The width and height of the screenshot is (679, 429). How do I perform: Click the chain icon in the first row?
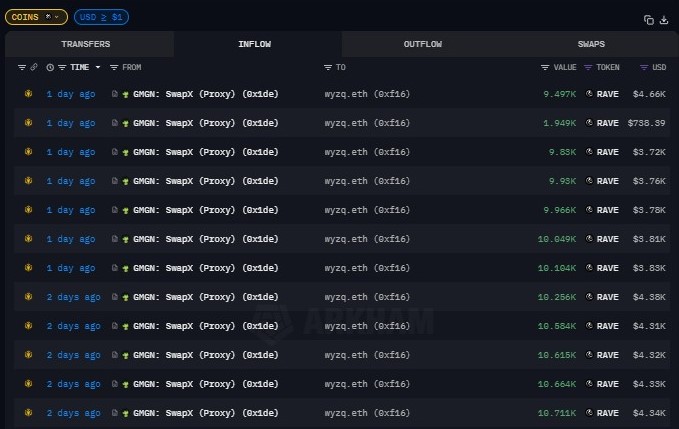tap(28, 94)
